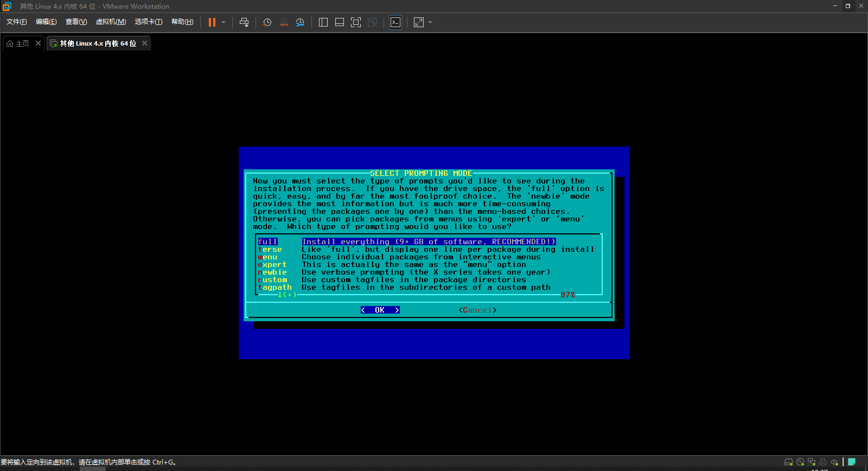
Task: Toggle the sidebar library panel icon
Action: coord(323,22)
